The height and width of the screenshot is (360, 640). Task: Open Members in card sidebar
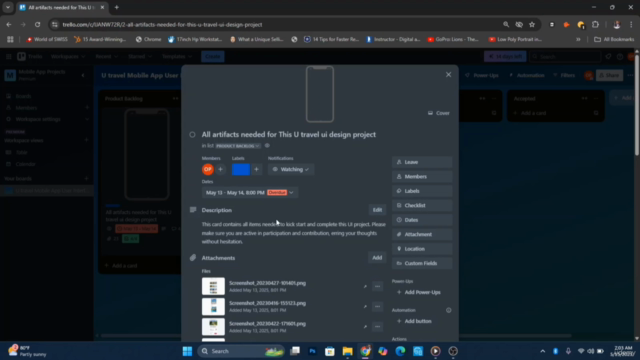point(422,176)
